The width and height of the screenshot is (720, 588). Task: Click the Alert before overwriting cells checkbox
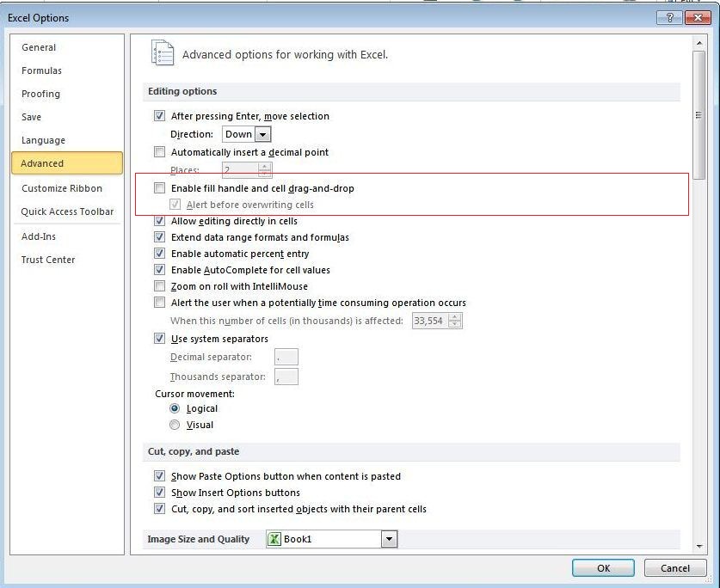click(x=175, y=205)
